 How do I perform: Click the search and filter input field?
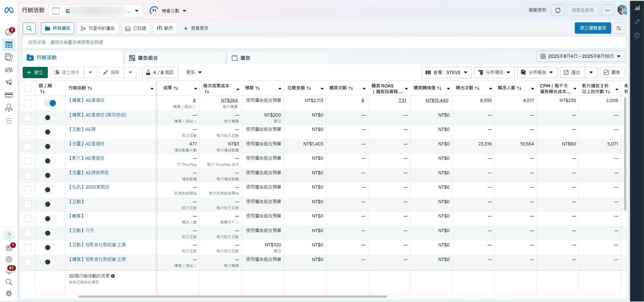tap(310, 42)
